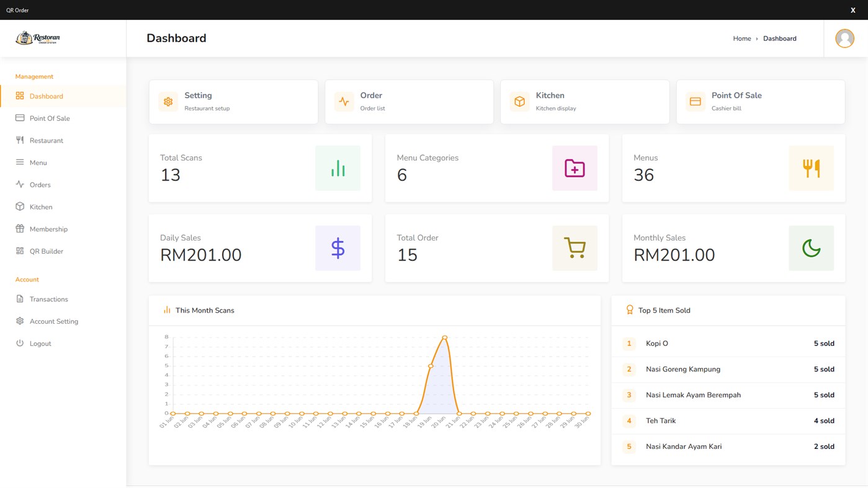Viewport: 868px width, 488px height.
Task: Click the Daily Sales RM201.00 value
Action: 200,255
